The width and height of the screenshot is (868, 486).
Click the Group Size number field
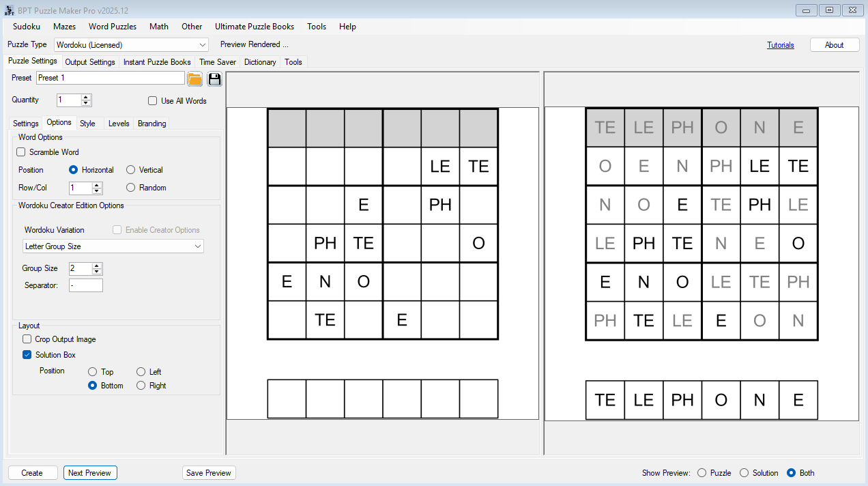[81, 269]
